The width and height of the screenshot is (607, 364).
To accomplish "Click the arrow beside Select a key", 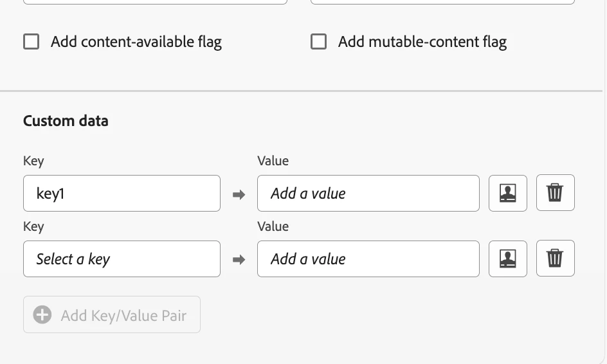I will (239, 260).
